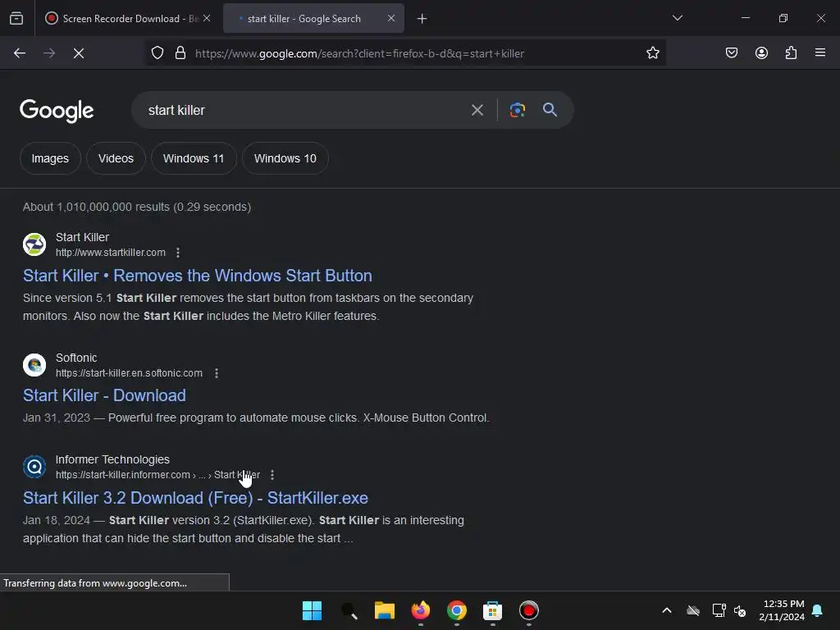Open Extensions puzzle icon
Screen dimensions: 840x630
click(791, 53)
